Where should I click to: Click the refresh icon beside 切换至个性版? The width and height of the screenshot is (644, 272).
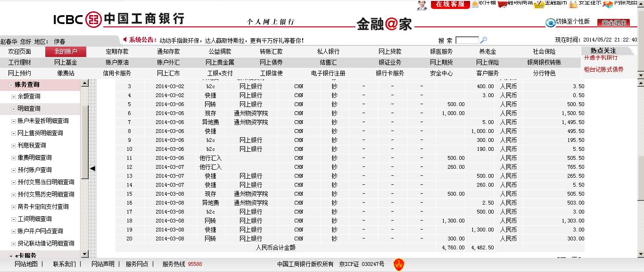pos(550,22)
